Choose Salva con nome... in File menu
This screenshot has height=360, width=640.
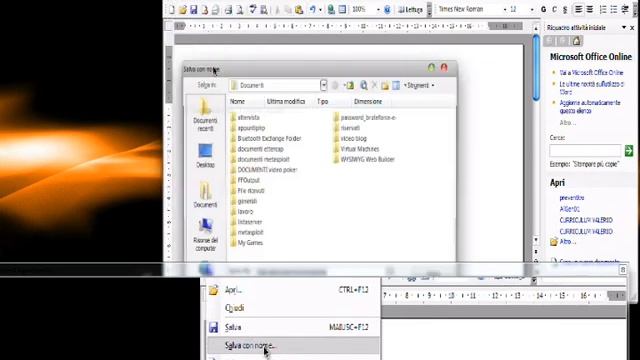(293, 345)
